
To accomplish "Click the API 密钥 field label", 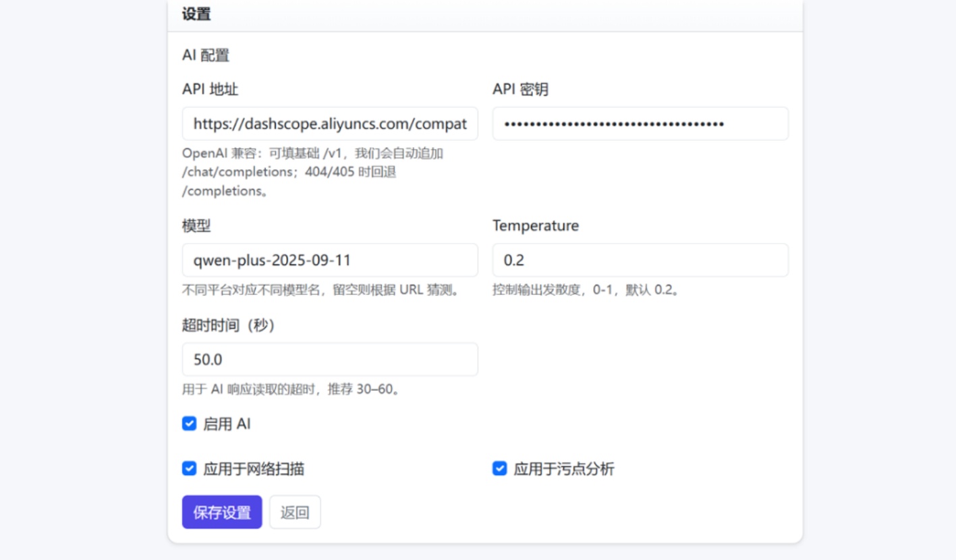I will click(x=520, y=90).
